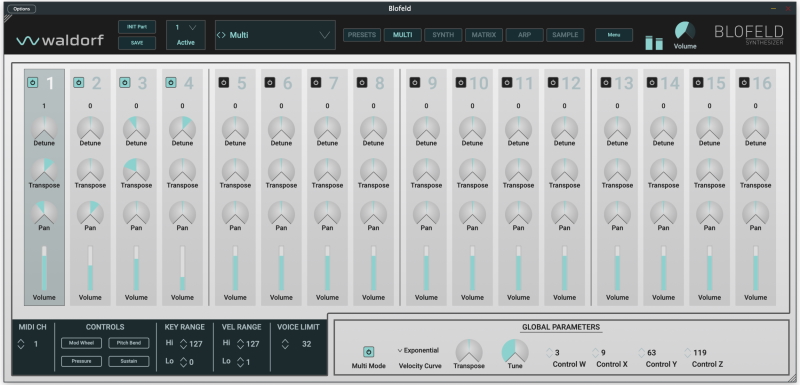
Task: Click part 9 Transpose knob
Action: 426,171
